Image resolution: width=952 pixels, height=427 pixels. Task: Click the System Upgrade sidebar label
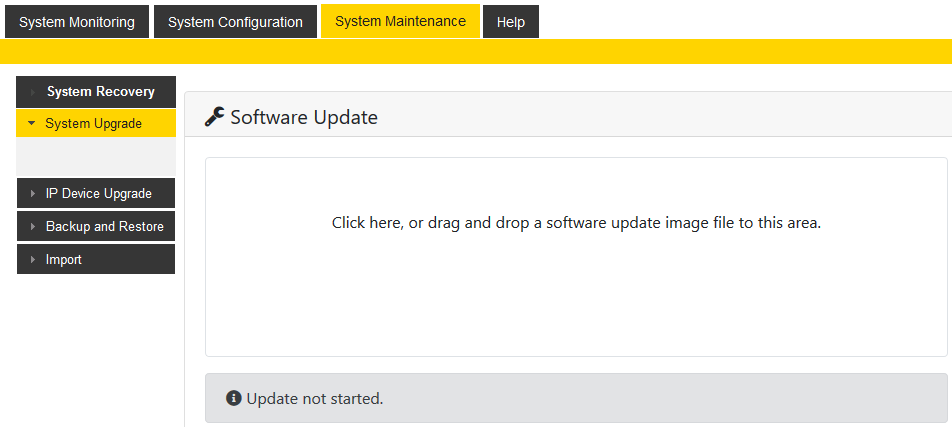(x=94, y=124)
